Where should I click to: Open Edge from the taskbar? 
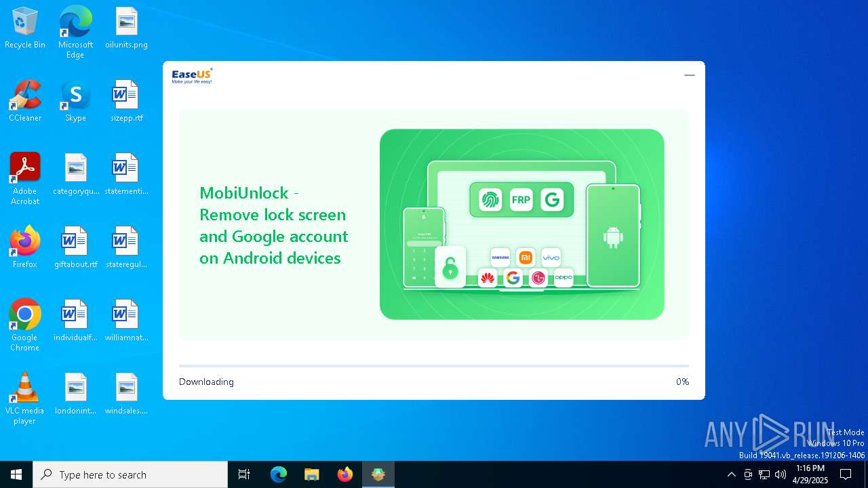tap(279, 474)
